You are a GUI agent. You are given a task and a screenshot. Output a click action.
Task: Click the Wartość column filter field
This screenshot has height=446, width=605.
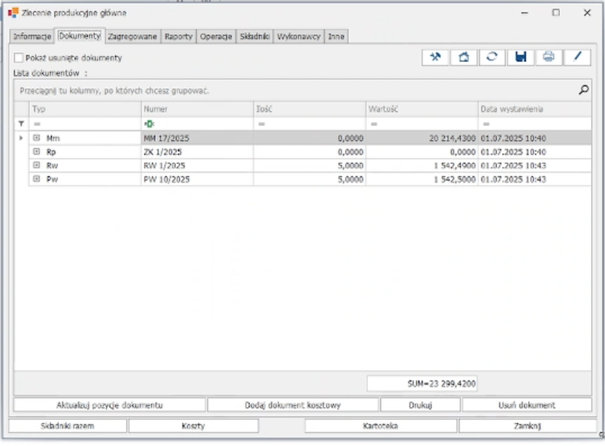[x=422, y=124]
